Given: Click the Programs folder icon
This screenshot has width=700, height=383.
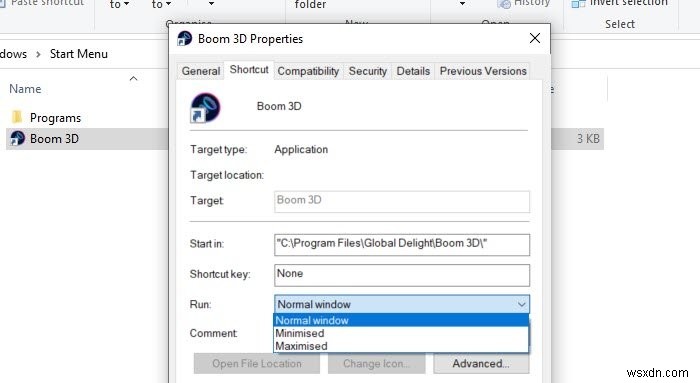Looking at the screenshot, I should [x=17, y=117].
